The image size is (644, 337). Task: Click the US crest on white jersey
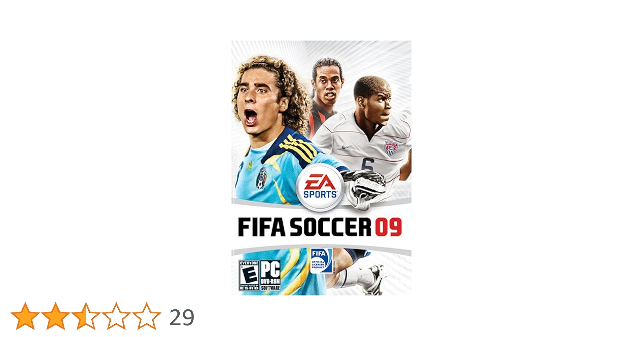pyautogui.click(x=391, y=148)
